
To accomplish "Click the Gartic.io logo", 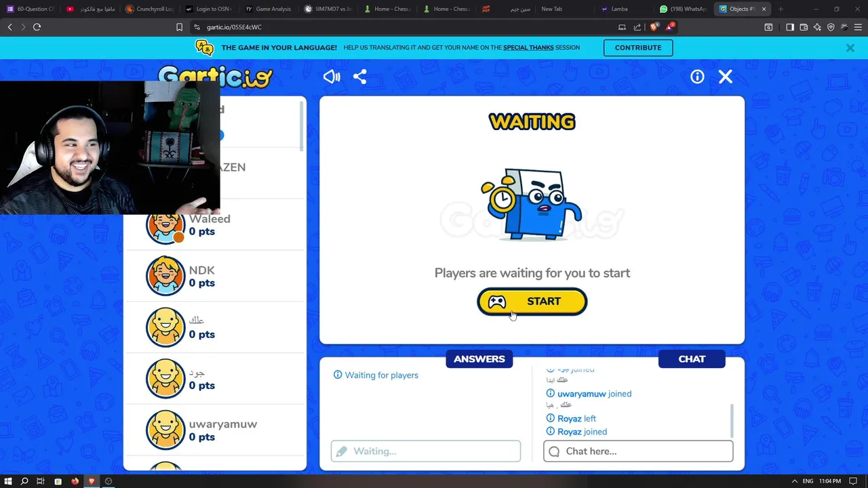I will point(216,76).
